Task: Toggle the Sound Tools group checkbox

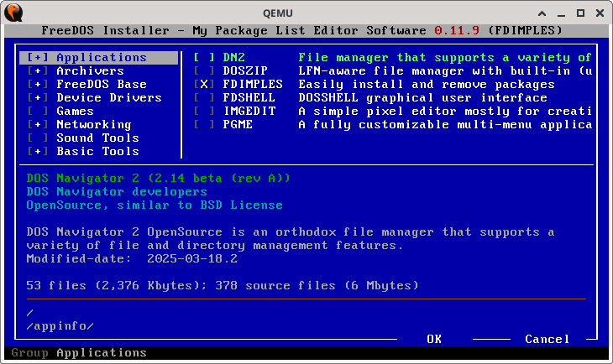Action: 38,138
